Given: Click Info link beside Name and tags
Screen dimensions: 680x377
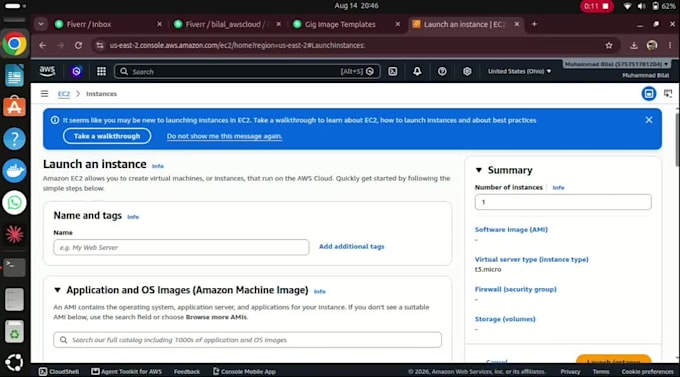Looking at the screenshot, I should tap(133, 217).
